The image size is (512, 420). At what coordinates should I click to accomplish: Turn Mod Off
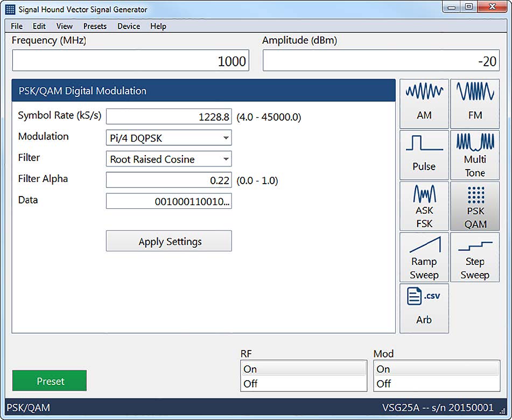click(437, 384)
